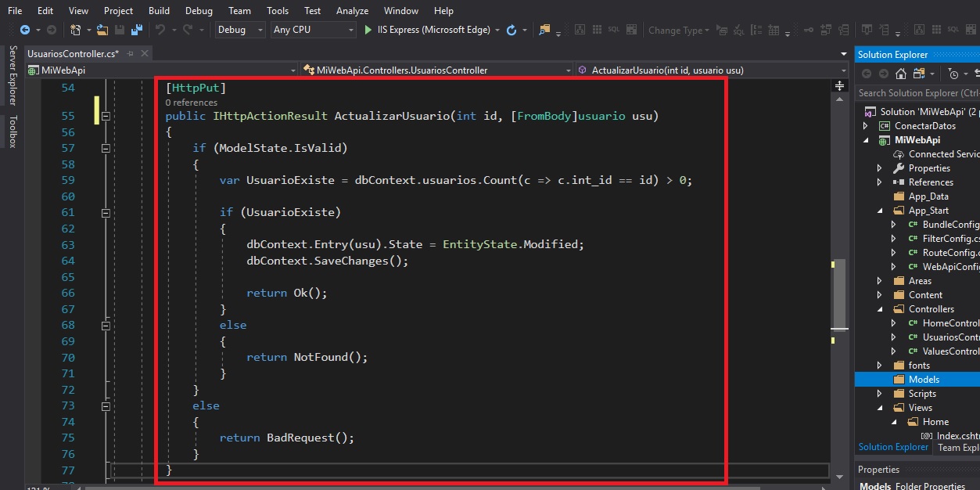Switch to the Team Explorer tab

click(x=957, y=447)
